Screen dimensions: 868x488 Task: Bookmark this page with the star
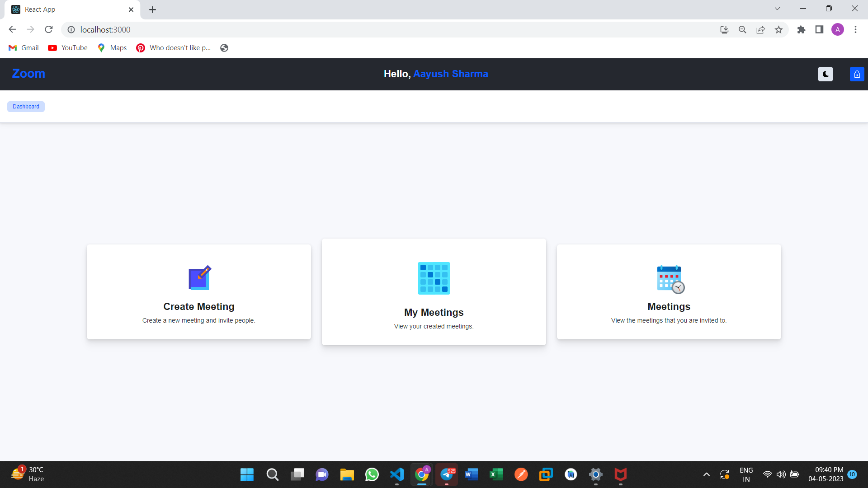[778, 29]
